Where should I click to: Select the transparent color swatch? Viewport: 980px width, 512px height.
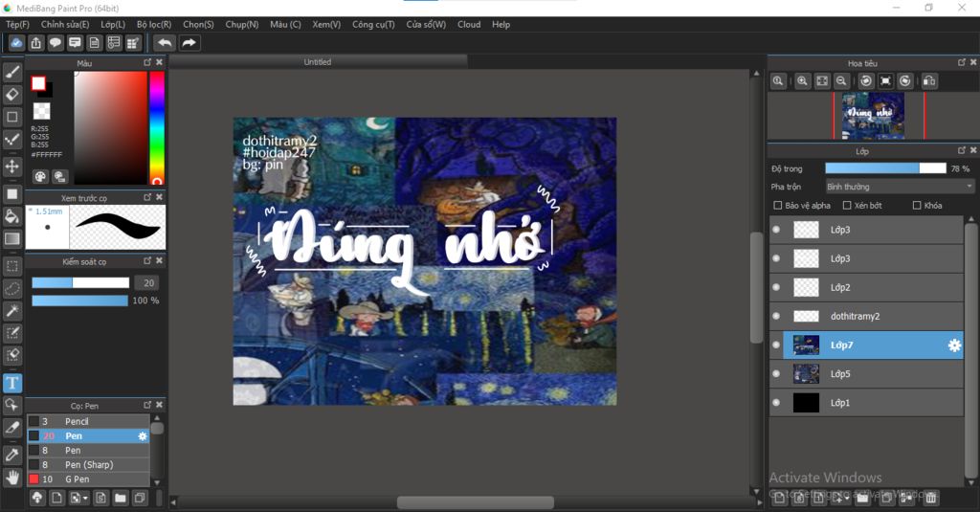coord(41,111)
